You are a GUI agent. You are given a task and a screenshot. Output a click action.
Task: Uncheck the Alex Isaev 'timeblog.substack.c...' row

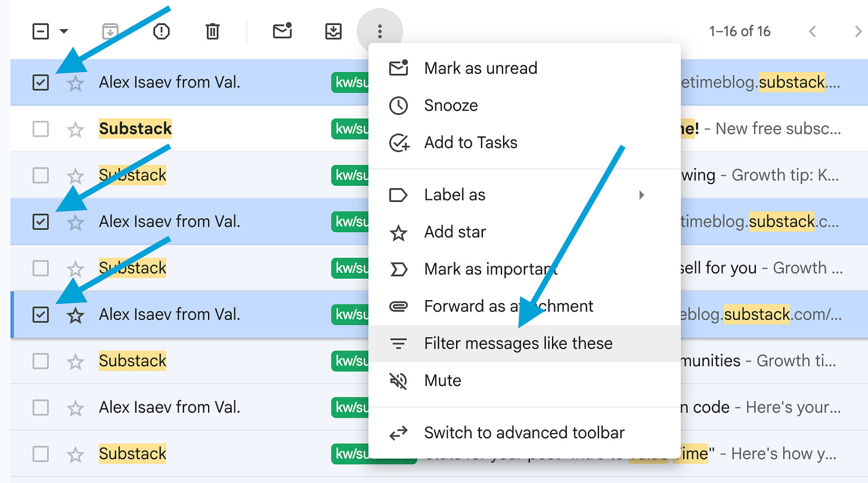(x=41, y=222)
